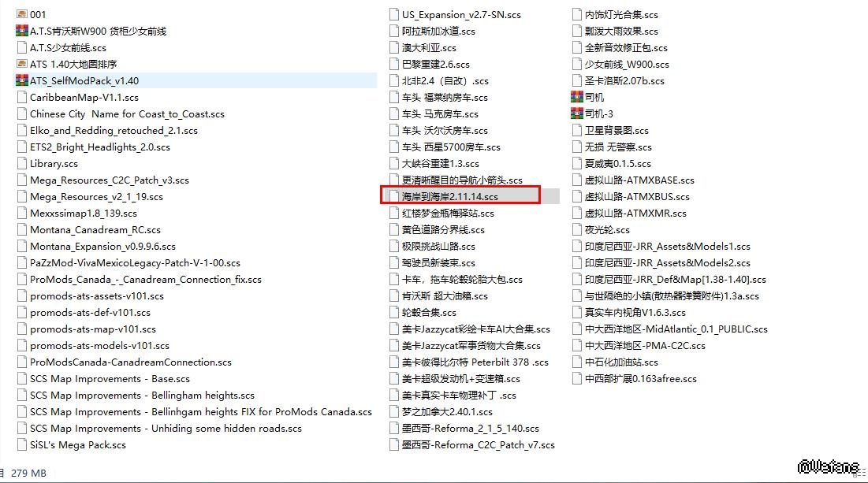Select ETS2_Bright_Headlights_2.0.scs
Image resolution: width=868 pixels, height=483 pixels.
tap(99, 147)
